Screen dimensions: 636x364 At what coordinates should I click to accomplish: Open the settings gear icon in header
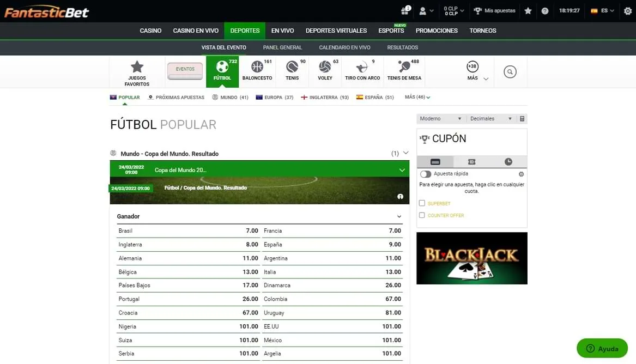pos(627,11)
